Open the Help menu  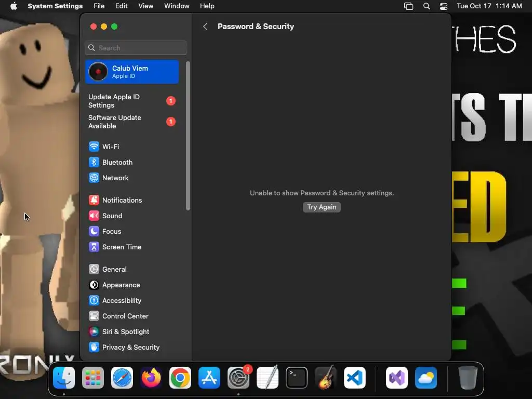207,6
